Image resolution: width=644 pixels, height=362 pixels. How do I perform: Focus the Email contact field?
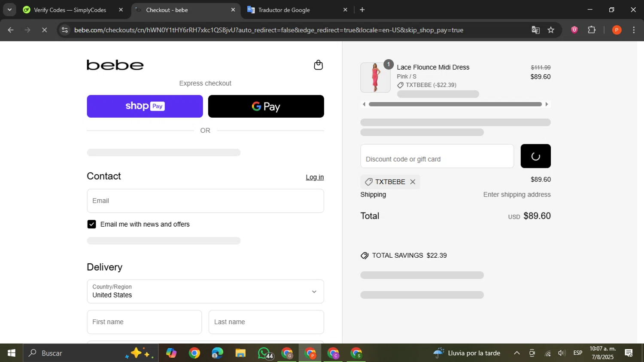(x=205, y=201)
